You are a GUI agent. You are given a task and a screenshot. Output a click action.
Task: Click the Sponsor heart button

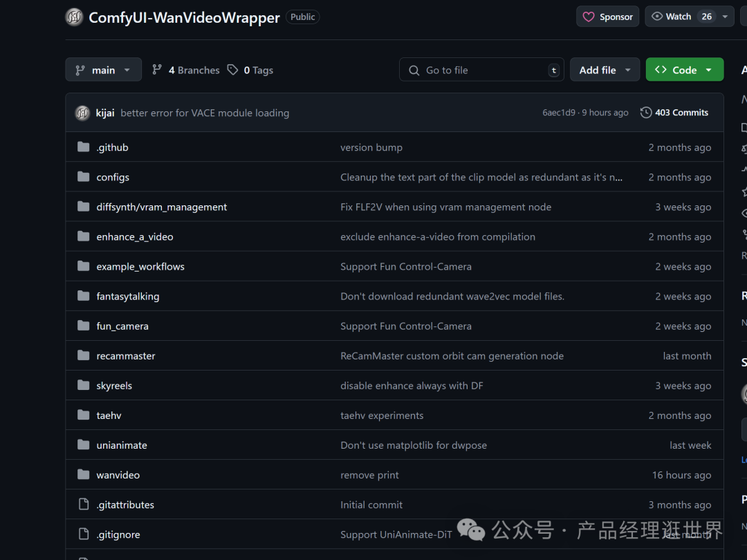pyautogui.click(x=607, y=17)
